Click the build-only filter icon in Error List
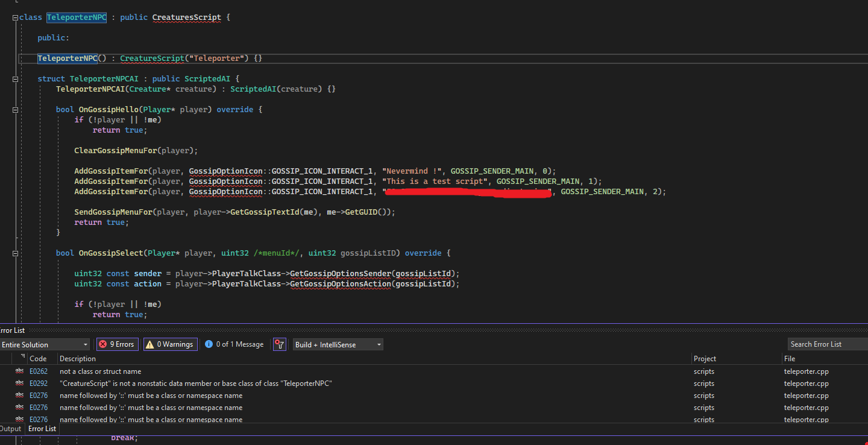 (x=279, y=344)
